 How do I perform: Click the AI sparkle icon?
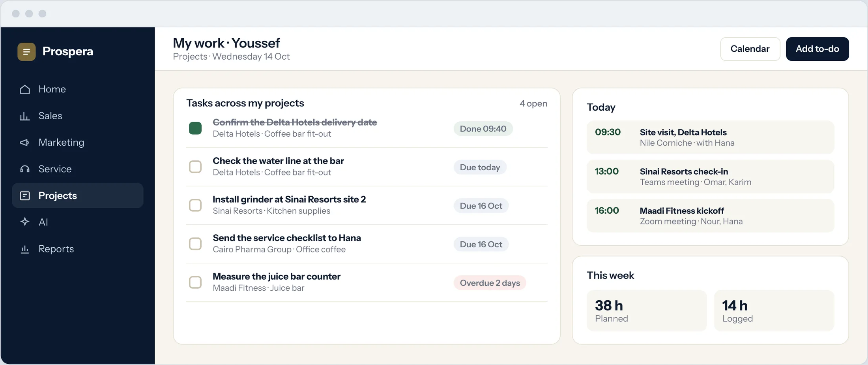pyautogui.click(x=25, y=222)
